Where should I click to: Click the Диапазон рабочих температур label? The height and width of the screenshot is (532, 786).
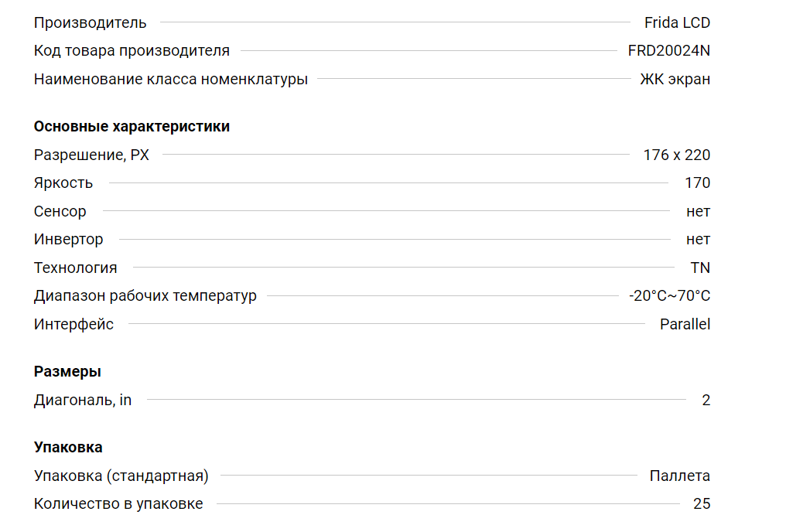(145, 296)
